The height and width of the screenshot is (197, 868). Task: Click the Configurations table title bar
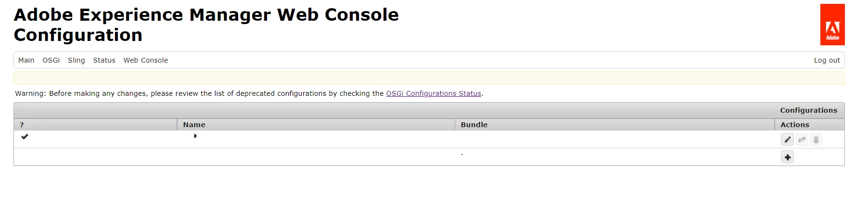pyautogui.click(x=429, y=110)
